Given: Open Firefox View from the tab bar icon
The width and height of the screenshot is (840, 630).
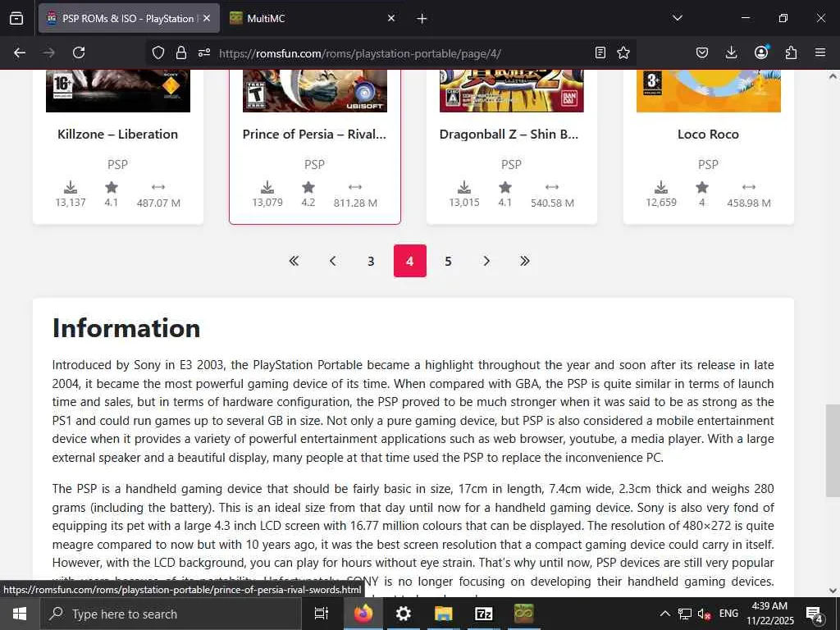Looking at the screenshot, I should point(16,18).
